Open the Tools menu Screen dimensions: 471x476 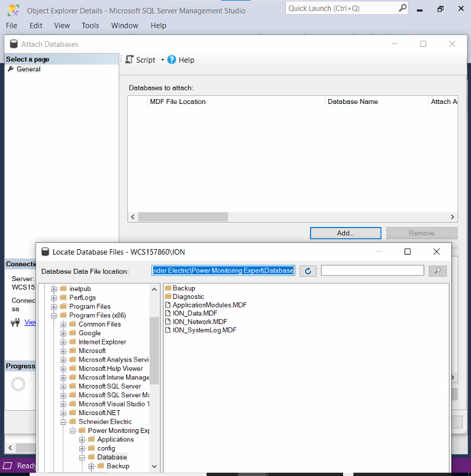click(90, 25)
